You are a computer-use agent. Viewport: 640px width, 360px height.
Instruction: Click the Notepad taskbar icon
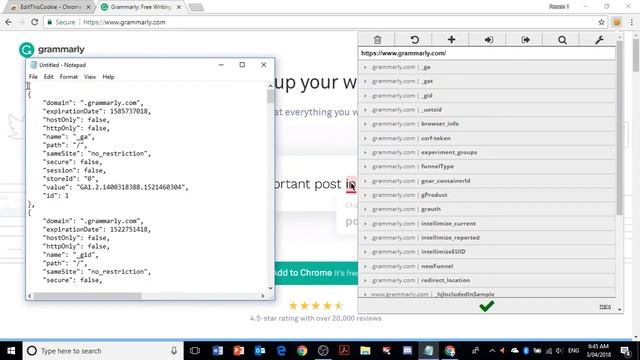(428, 351)
